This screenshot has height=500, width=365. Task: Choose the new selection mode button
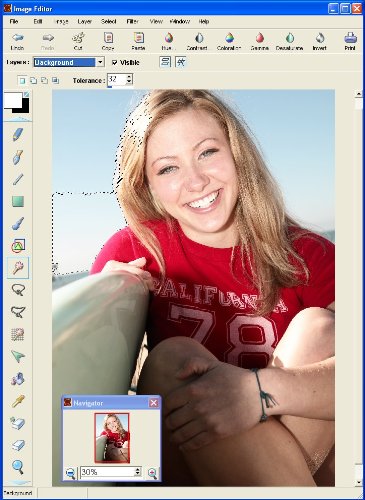pyautogui.click(x=22, y=80)
